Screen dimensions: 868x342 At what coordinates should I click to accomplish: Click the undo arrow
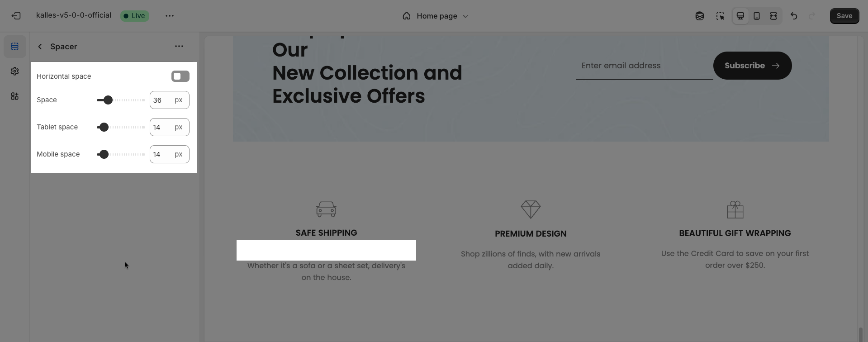(x=794, y=16)
